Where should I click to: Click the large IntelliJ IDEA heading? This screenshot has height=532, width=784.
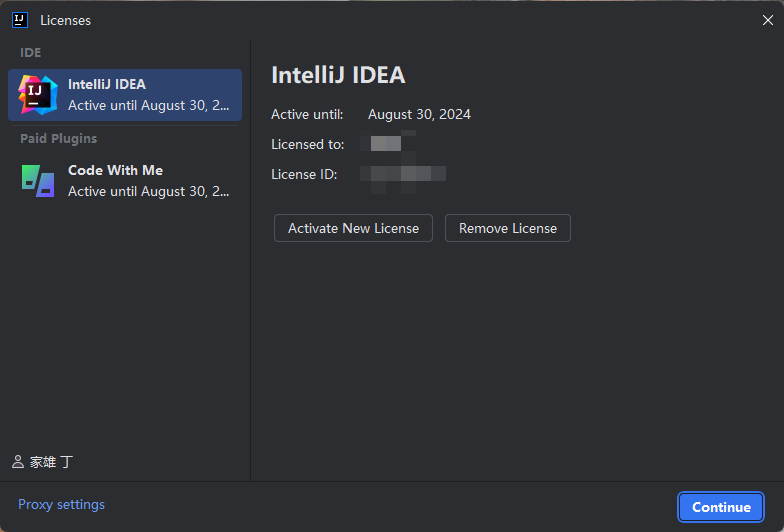click(338, 76)
